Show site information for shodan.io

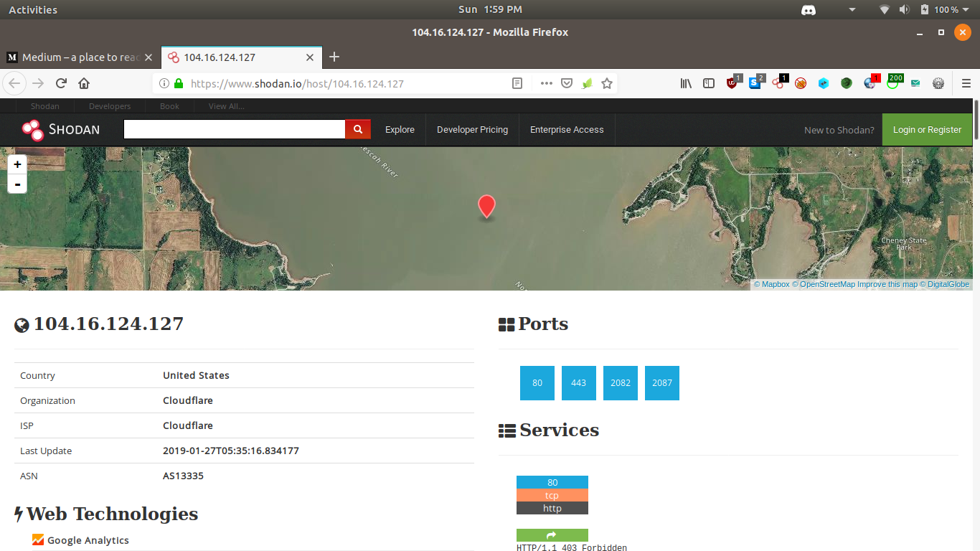[x=164, y=83]
